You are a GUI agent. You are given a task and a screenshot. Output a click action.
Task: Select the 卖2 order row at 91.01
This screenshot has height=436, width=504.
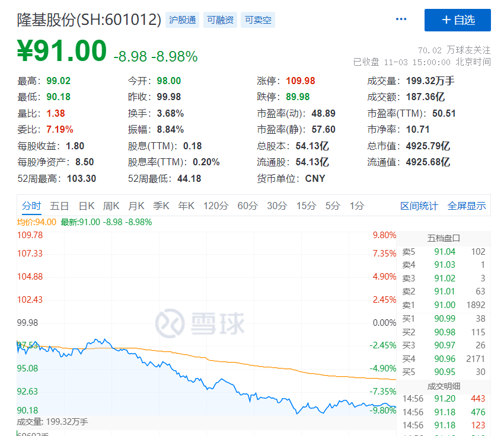[x=444, y=291]
